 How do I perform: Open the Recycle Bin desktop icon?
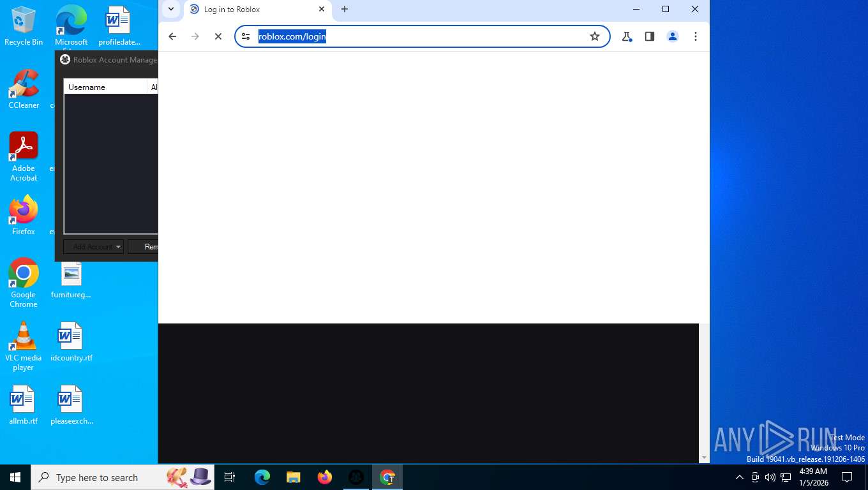click(x=24, y=27)
